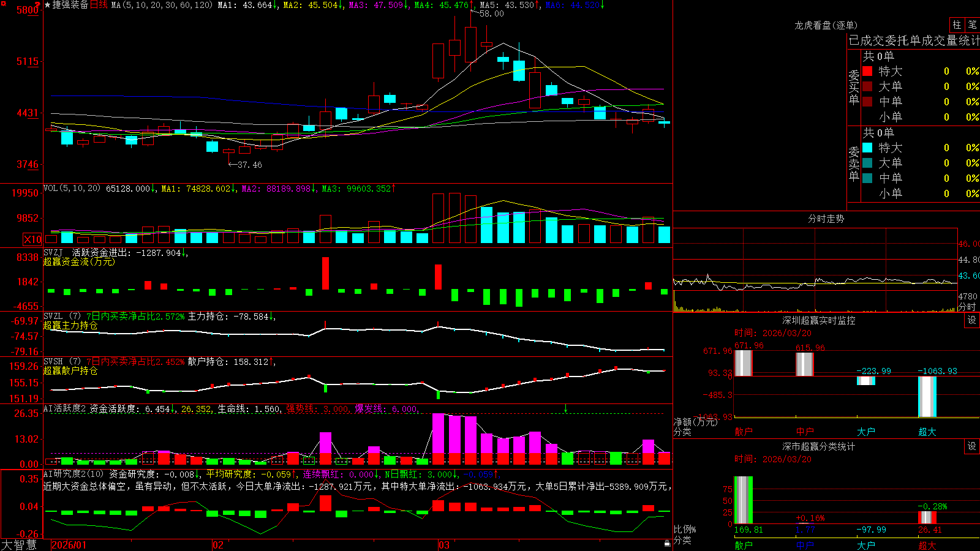Open 设 settings for 深市超赢分类统计
This screenshot has height=551, width=980.
[x=972, y=446]
